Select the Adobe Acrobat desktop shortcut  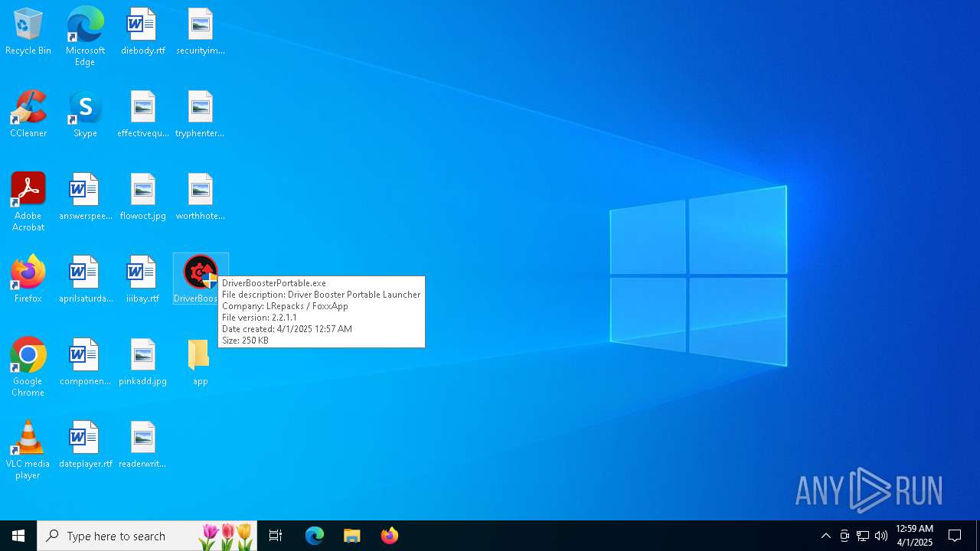pyautogui.click(x=28, y=202)
